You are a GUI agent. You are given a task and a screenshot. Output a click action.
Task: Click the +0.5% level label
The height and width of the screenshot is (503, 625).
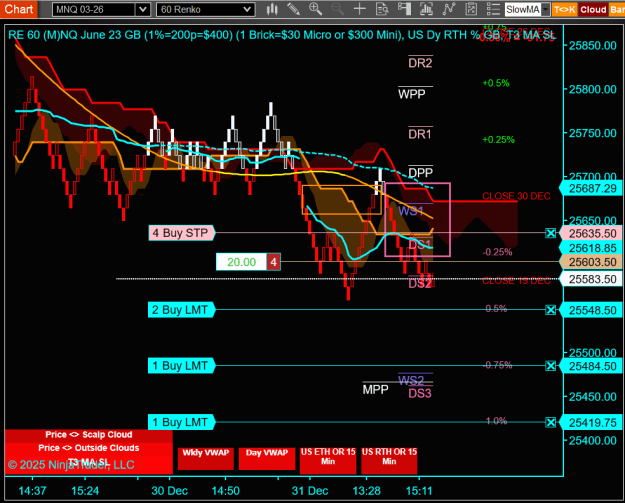[x=496, y=83]
